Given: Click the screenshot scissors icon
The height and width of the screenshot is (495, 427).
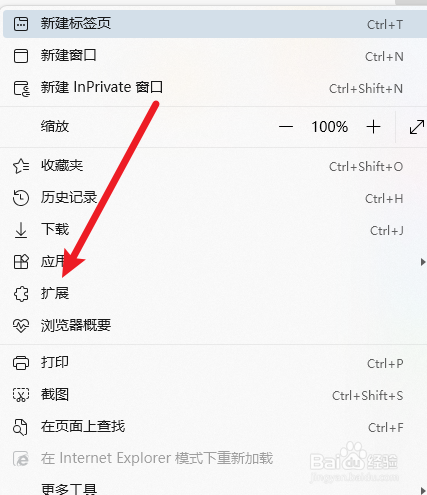Looking at the screenshot, I should 21,395.
